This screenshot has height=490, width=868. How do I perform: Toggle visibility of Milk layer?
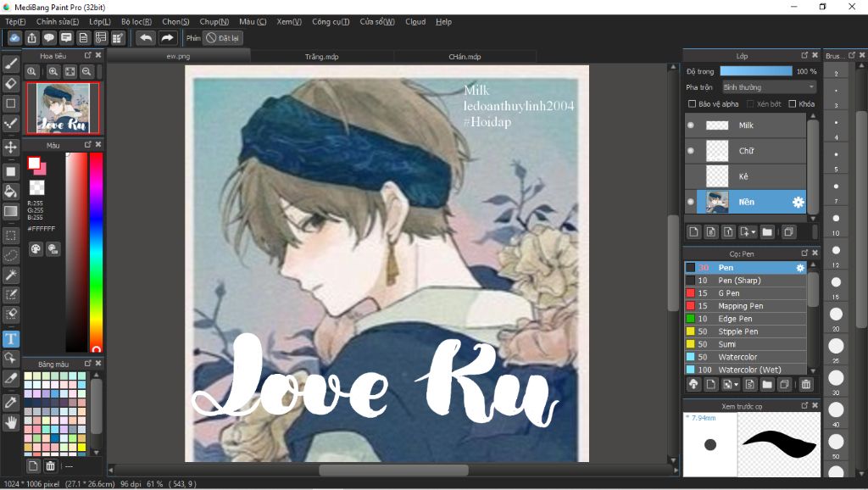point(690,125)
